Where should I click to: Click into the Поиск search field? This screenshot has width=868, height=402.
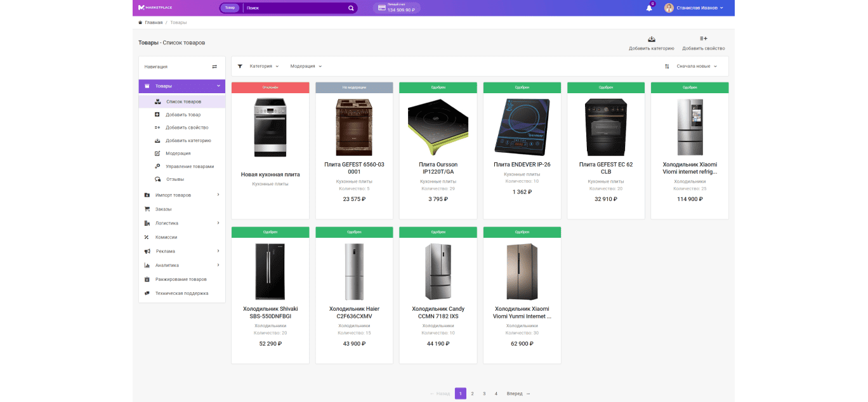(295, 8)
